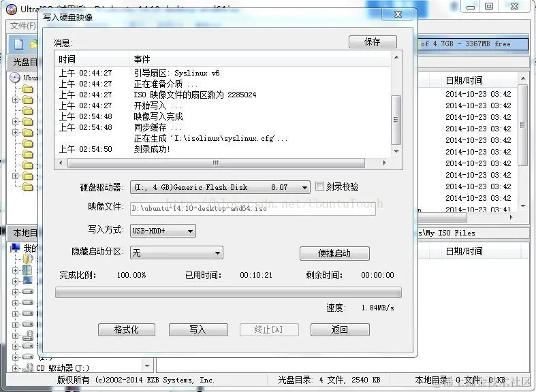Click the elapsed time value 00:10:21
Image resolution: width=536 pixels, height=392 pixels.
click(256, 275)
